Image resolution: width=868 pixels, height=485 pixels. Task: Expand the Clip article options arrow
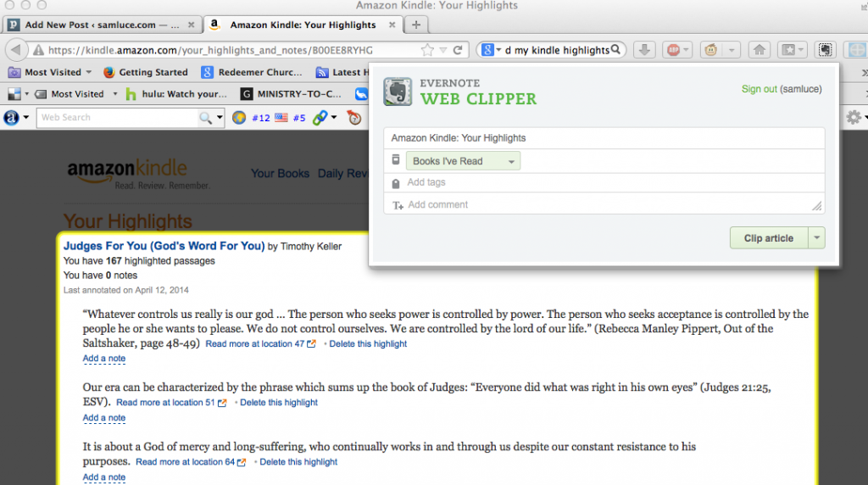(x=816, y=238)
